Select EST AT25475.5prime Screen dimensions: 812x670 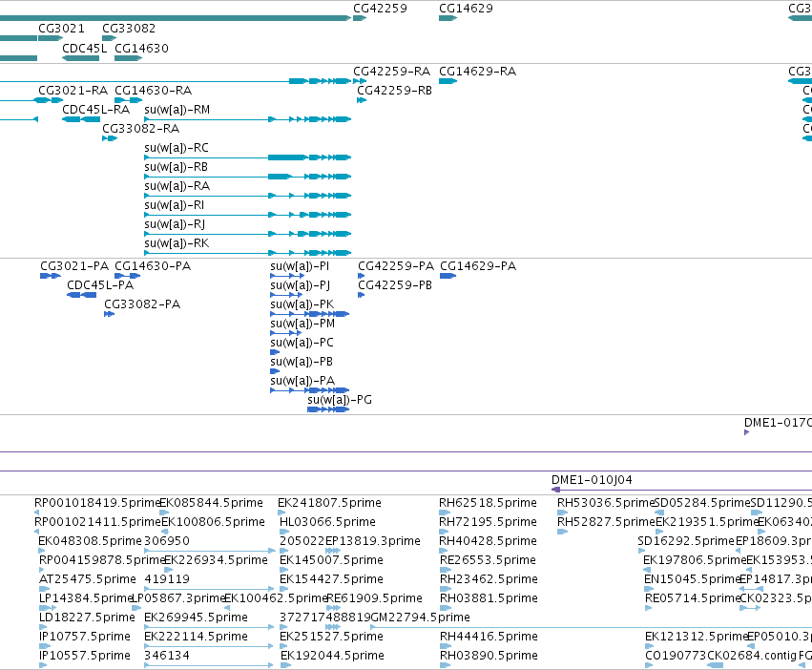click(88, 579)
